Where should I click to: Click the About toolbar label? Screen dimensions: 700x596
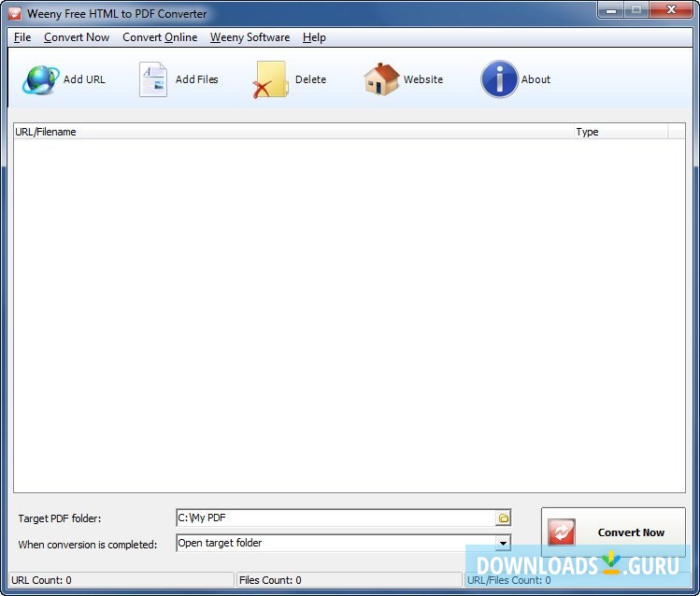click(536, 79)
